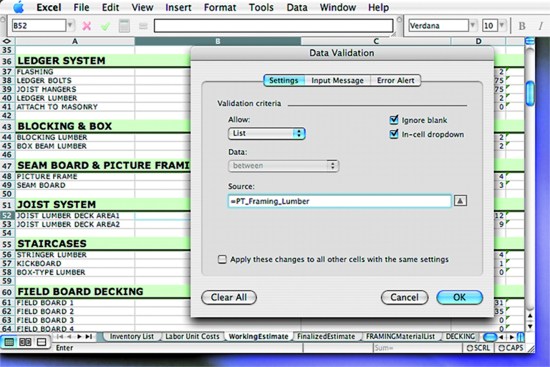Click the font size field showing 10

490,26
